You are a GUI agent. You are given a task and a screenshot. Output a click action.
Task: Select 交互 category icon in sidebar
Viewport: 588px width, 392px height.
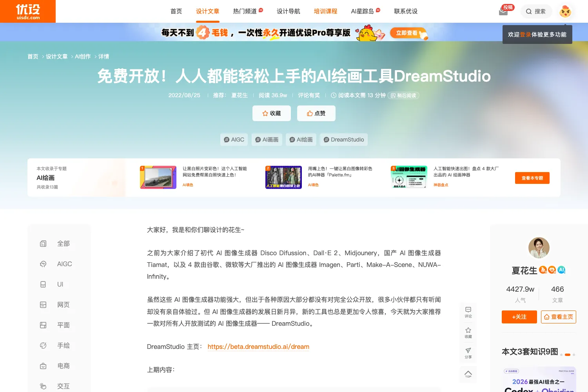43,386
